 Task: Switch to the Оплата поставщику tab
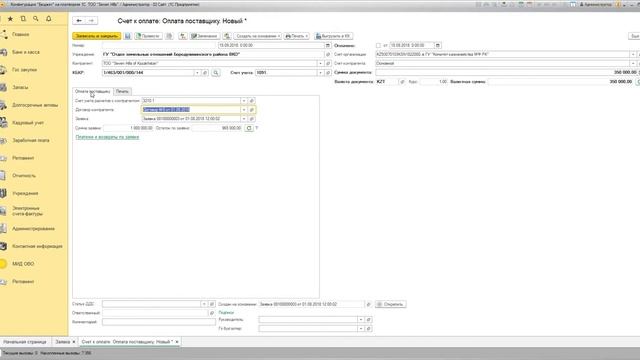pos(93,91)
